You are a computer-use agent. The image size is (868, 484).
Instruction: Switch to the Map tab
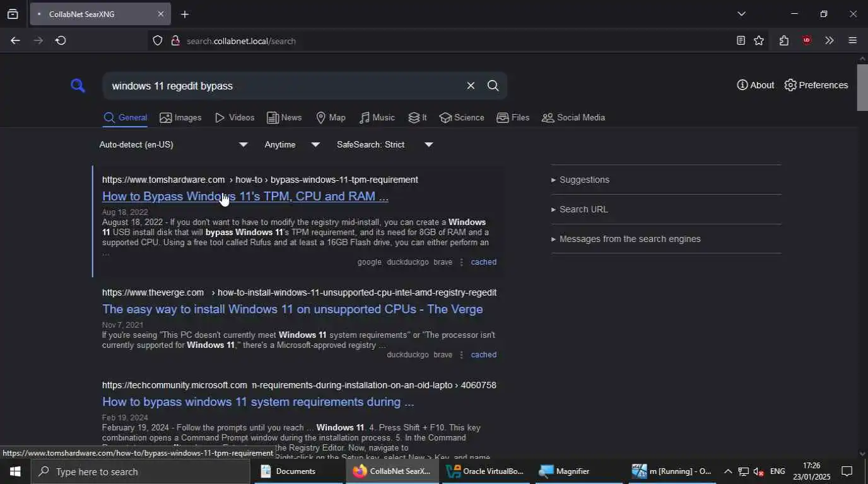(331, 118)
